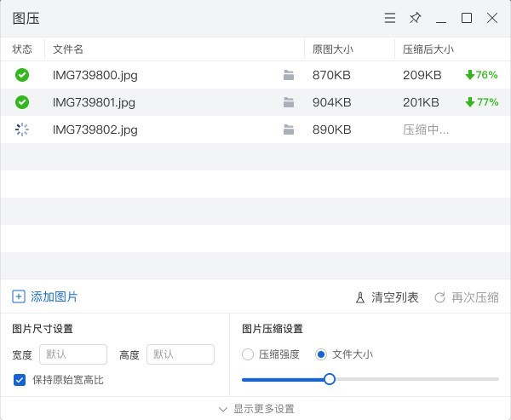Screen dimensions: 511x420
Task: Click the compression slider handle
Action: [330, 379]
